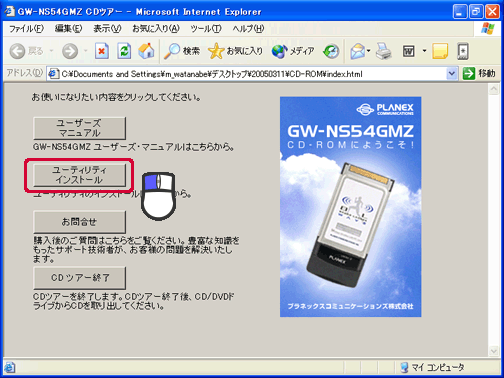Screen dimensions: 504x378
Task: Click the Messenger device icon on toolbar
Action: click(x=463, y=51)
